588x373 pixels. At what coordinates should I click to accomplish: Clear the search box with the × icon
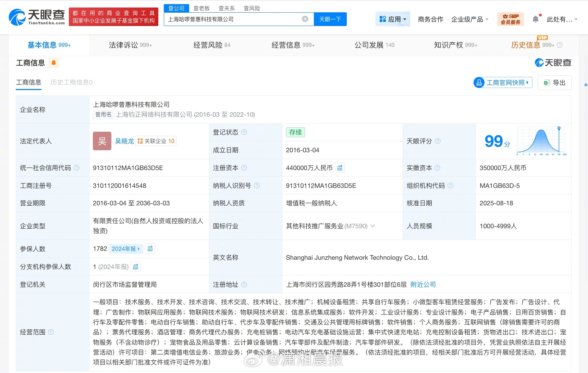click(x=305, y=19)
